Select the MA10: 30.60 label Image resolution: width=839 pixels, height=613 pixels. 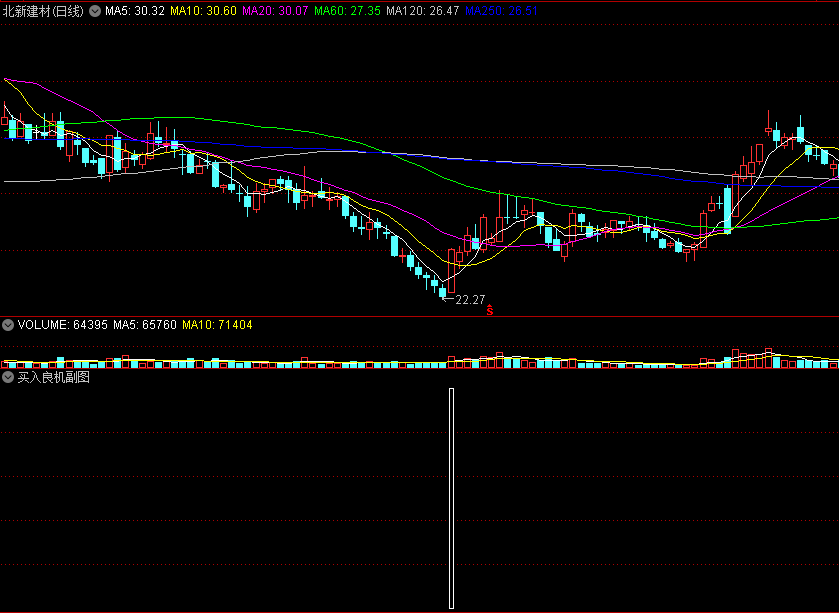(x=203, y=11)
